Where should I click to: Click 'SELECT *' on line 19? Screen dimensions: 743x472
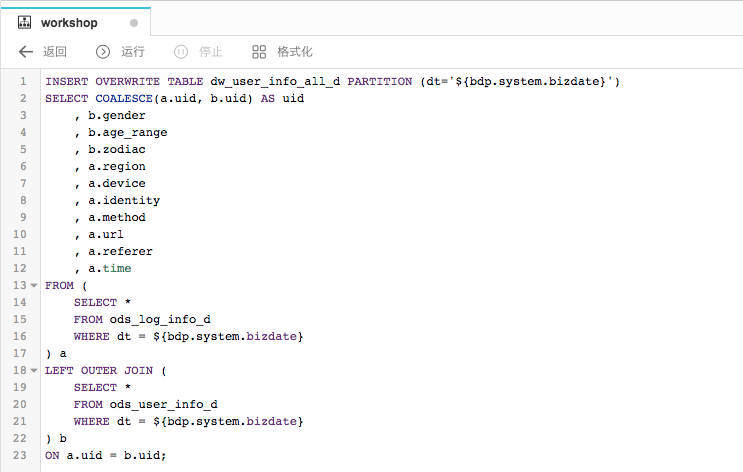pos(102,387)
